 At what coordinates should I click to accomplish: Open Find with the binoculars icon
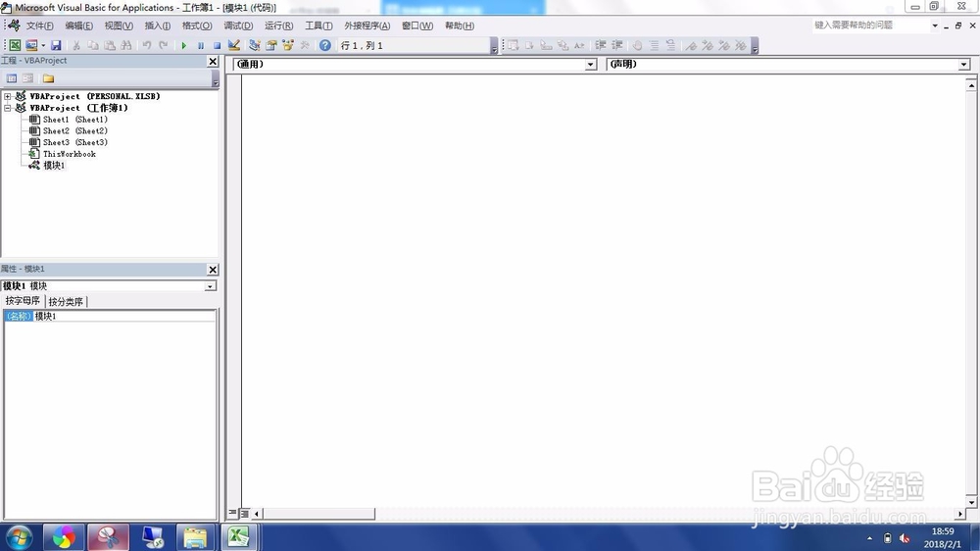tap(126, 45)
